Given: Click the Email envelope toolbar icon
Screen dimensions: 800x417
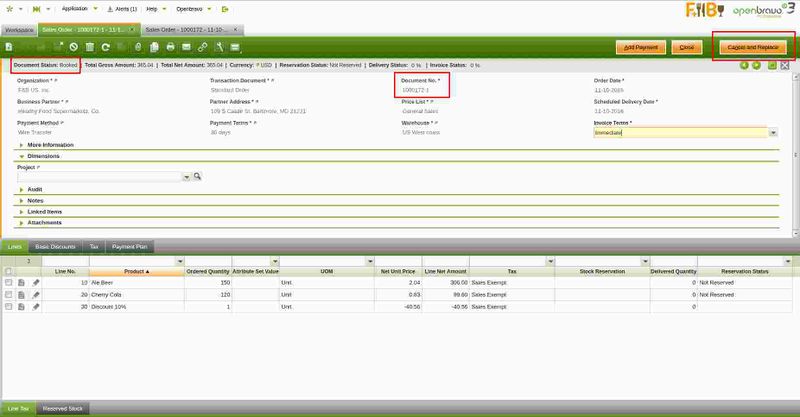Looking at the screenshot, I should coord(186,47).
